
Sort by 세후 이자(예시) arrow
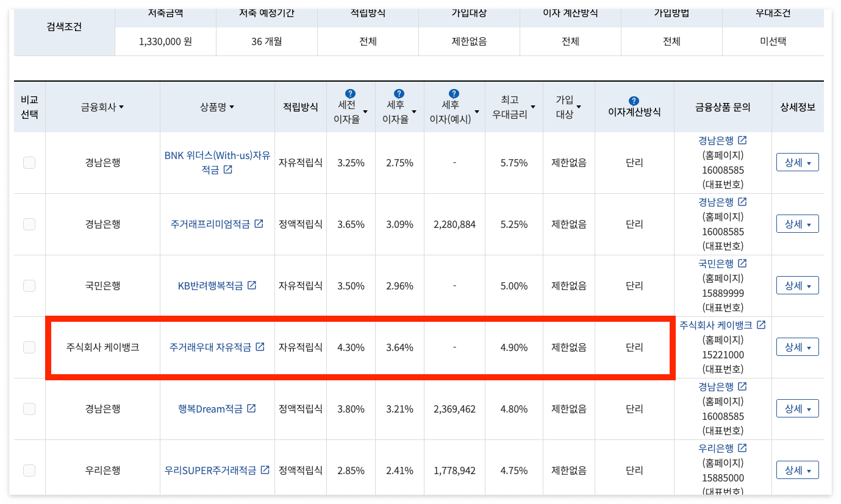[x=477, y=112]
